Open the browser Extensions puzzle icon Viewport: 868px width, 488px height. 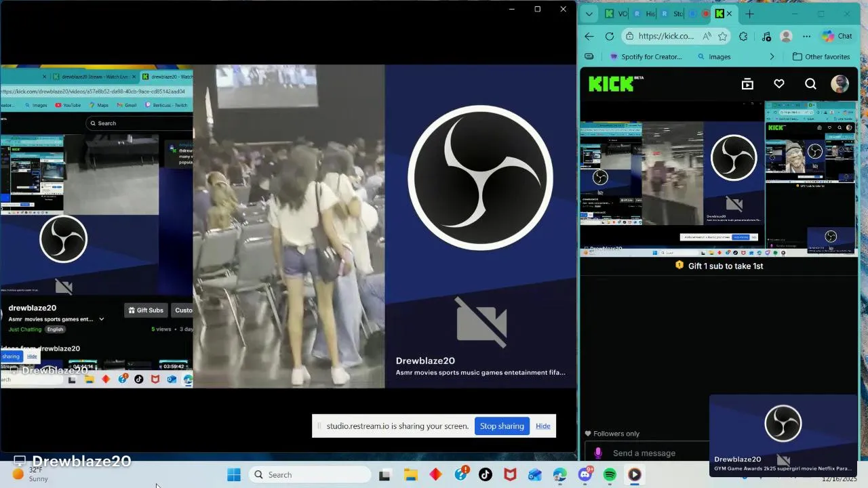click(x=743, y=37)
